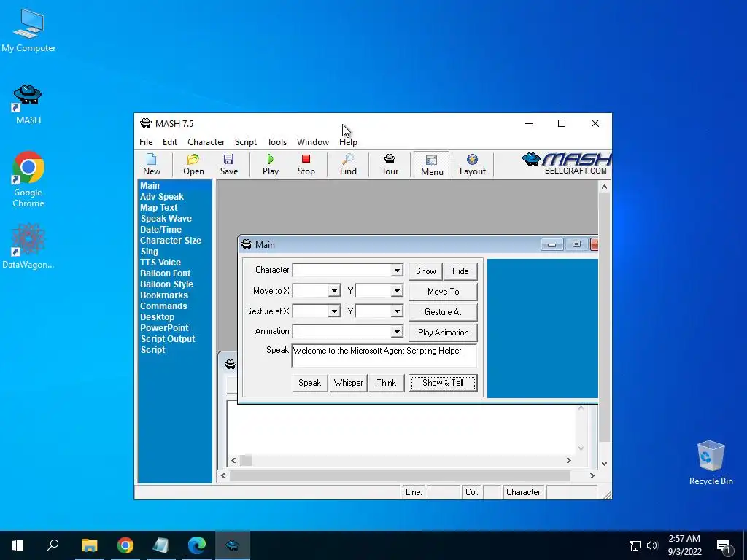Click the volume speaker tray icon

(652, 545)
